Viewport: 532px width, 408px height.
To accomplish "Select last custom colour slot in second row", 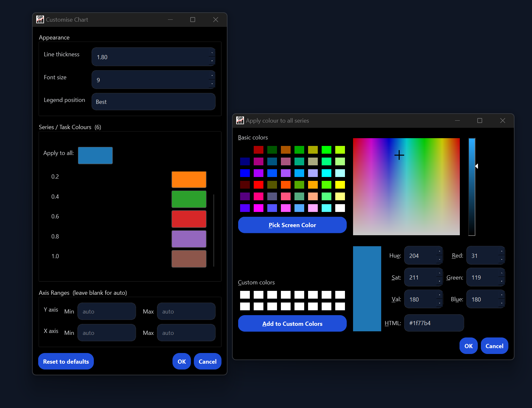I will coord(340,306).
